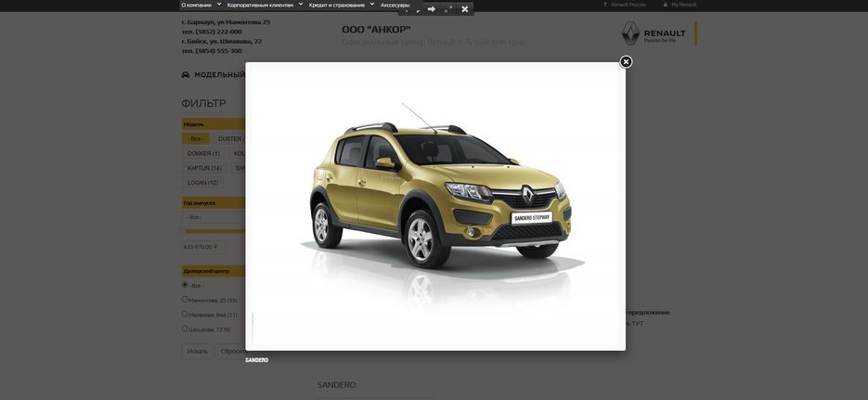Go to next image with right arrow
The width and height of the screenshot is (868, 400).
[x=432, y=9]
